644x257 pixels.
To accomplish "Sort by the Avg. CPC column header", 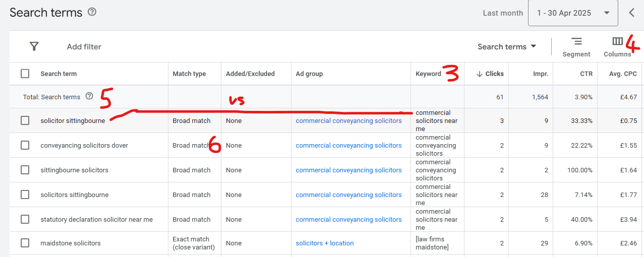I will click(x=623, y=74).
